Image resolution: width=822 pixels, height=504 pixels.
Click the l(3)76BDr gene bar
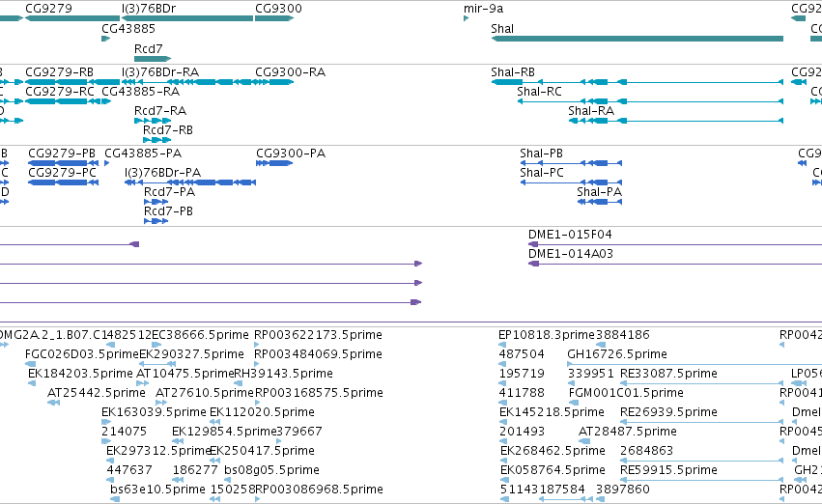tap(187, 18)
